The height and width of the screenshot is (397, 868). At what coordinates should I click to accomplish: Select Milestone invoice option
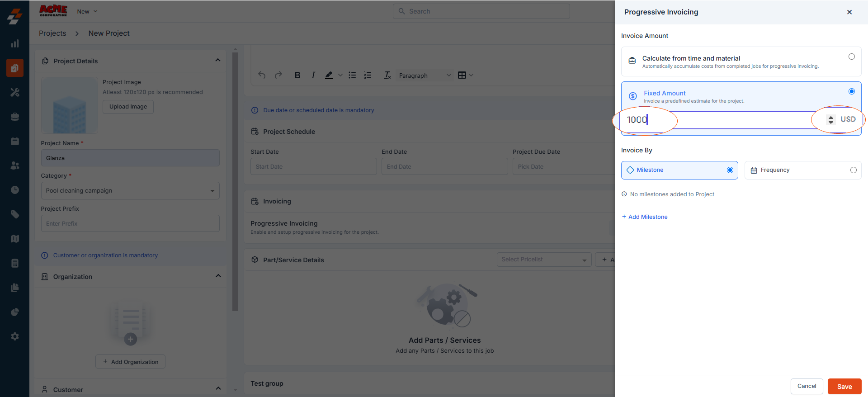click(679, 170)
